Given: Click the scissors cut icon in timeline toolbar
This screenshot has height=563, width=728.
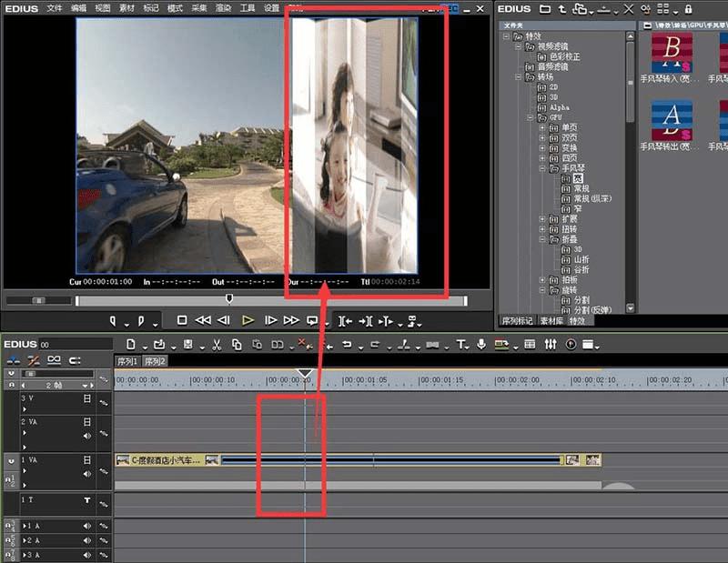Looking at the screenshot, I should point(217,345).
